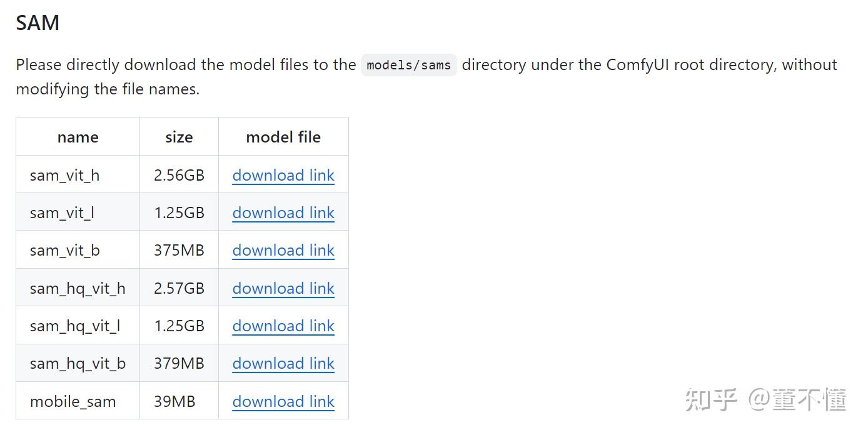Open download link for mobile_sam
868x435 pixels.
[x=283, y=401]
